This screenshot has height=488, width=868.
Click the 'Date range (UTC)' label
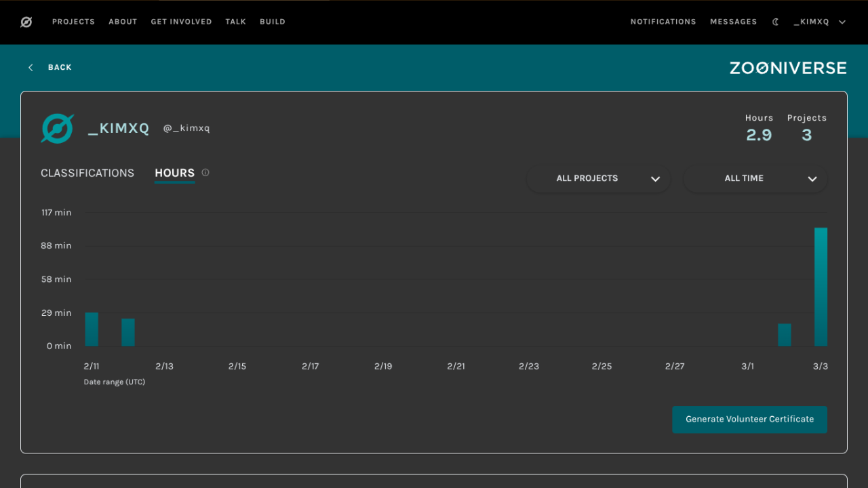tap(115, 382)
